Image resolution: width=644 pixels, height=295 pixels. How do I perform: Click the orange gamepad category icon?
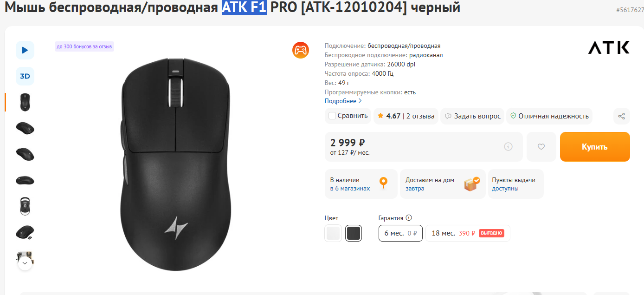(301, 50)
